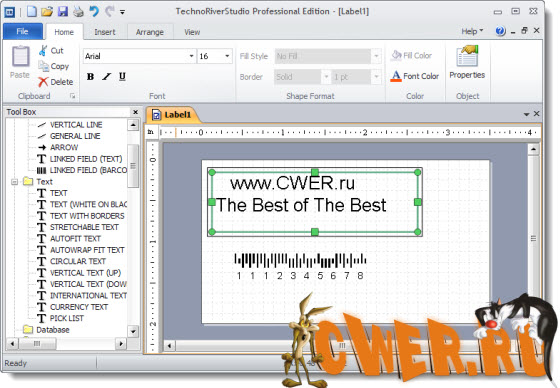Toggle Underline formatting

pyautogui.click(x=122, y=76)
